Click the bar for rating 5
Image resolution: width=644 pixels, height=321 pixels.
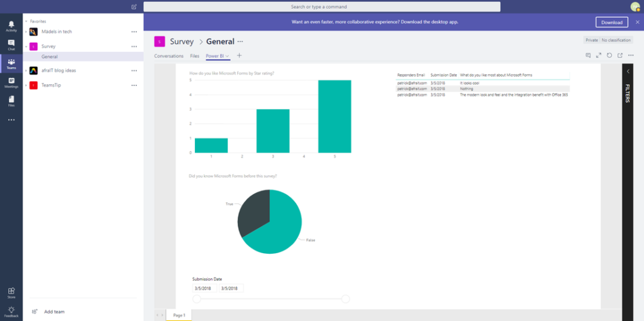pyautogui.click(x=335, y=116)
